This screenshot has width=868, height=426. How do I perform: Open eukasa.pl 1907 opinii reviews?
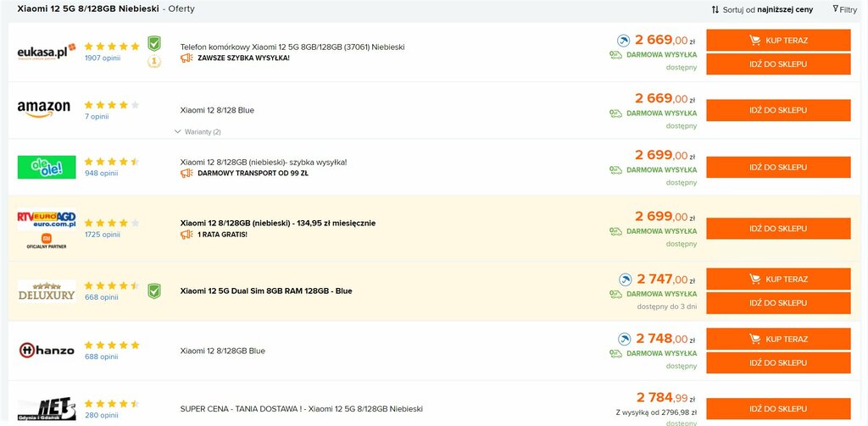[x=103, y=58]
